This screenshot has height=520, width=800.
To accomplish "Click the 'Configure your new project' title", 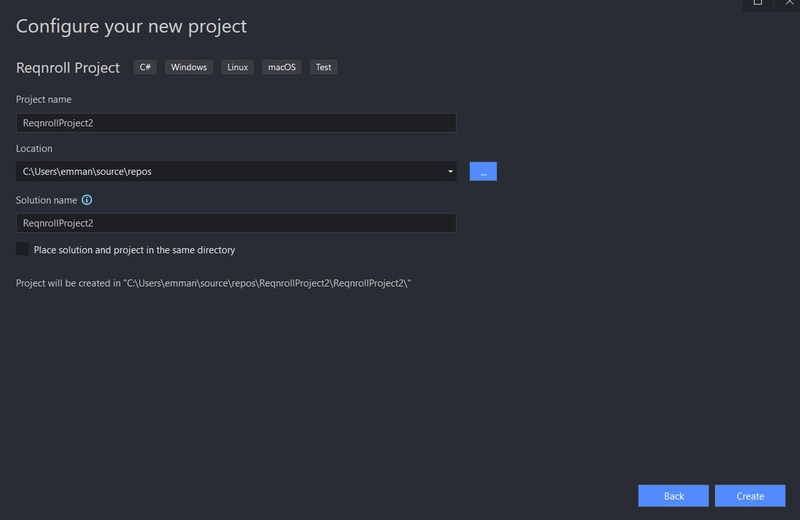I will click(131, 26).
